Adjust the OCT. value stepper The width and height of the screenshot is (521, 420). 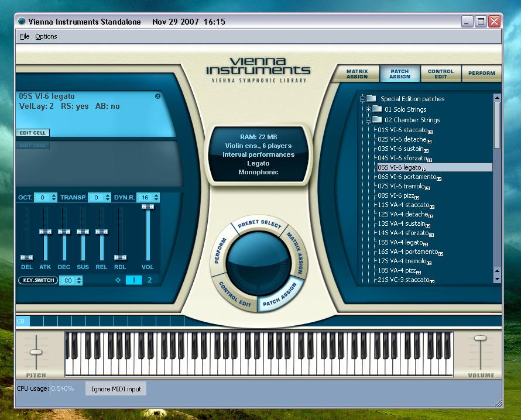coord(54,197)
